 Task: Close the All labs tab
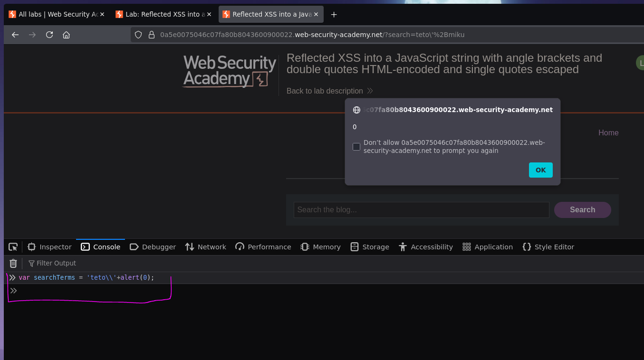point(102,14)
